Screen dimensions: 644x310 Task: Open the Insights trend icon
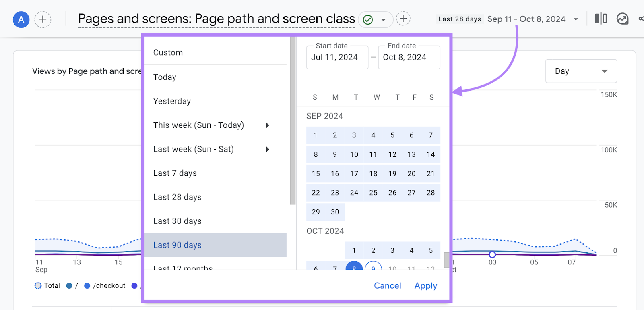(x=623, y=19)
